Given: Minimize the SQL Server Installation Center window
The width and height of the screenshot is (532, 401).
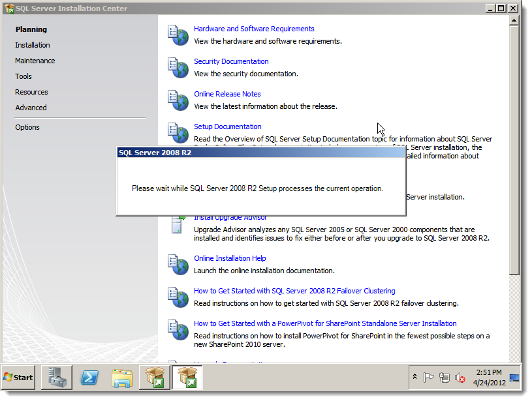Looking at the screenshot, I should [490, 8].
